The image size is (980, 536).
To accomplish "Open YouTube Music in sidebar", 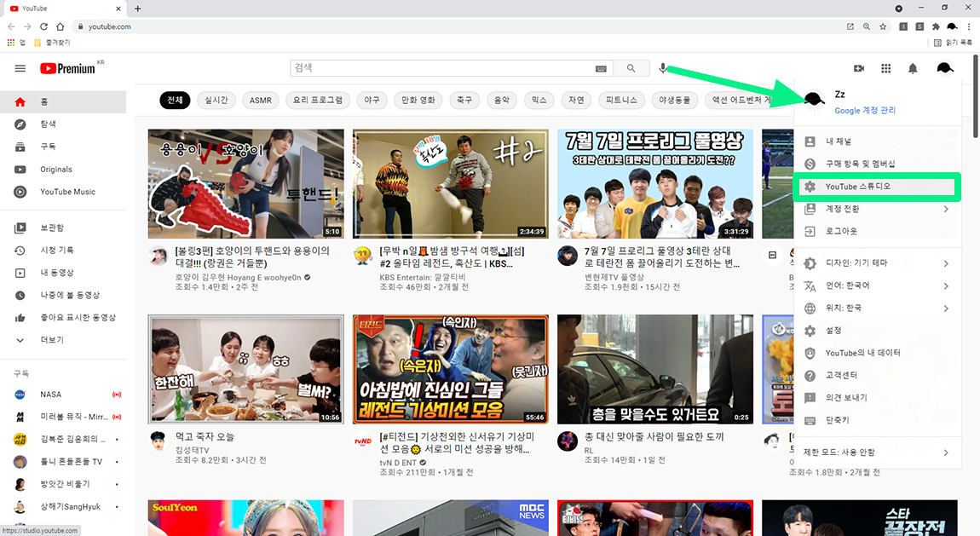I will (x=63, y=192).
